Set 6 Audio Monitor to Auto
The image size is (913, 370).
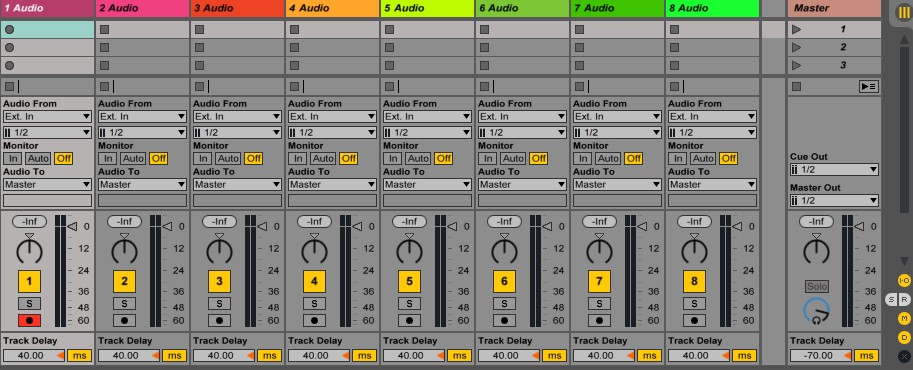(x=513, y=158)
